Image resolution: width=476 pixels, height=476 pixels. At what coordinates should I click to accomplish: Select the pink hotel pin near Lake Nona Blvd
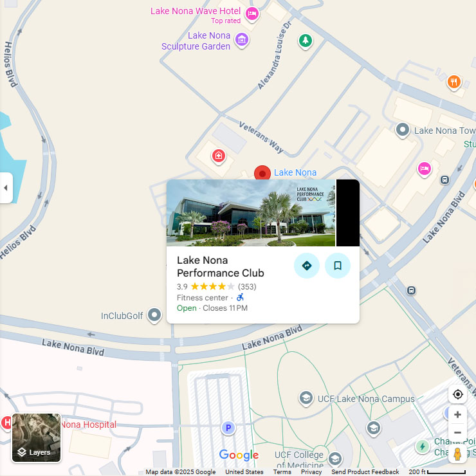425,169
